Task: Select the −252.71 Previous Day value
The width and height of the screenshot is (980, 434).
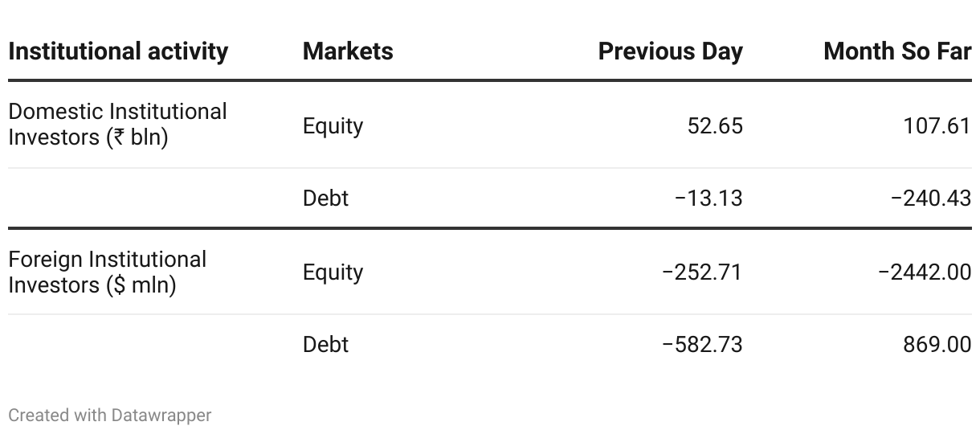Action: point(702,272)
